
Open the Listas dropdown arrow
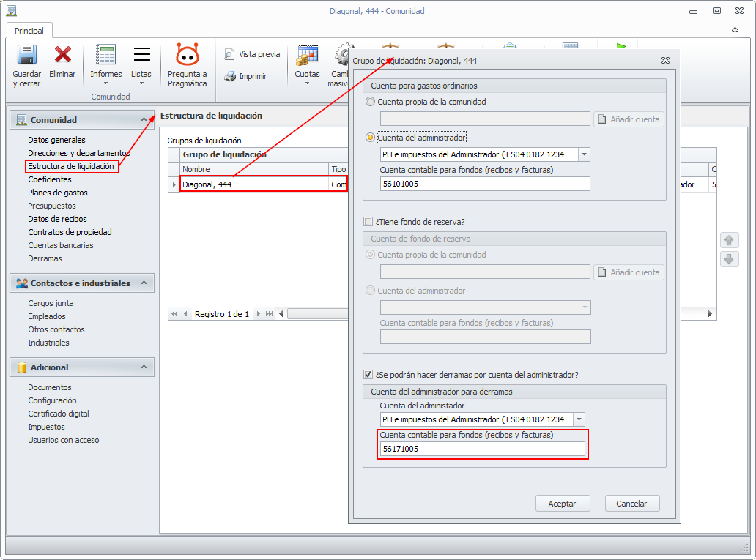142,83
